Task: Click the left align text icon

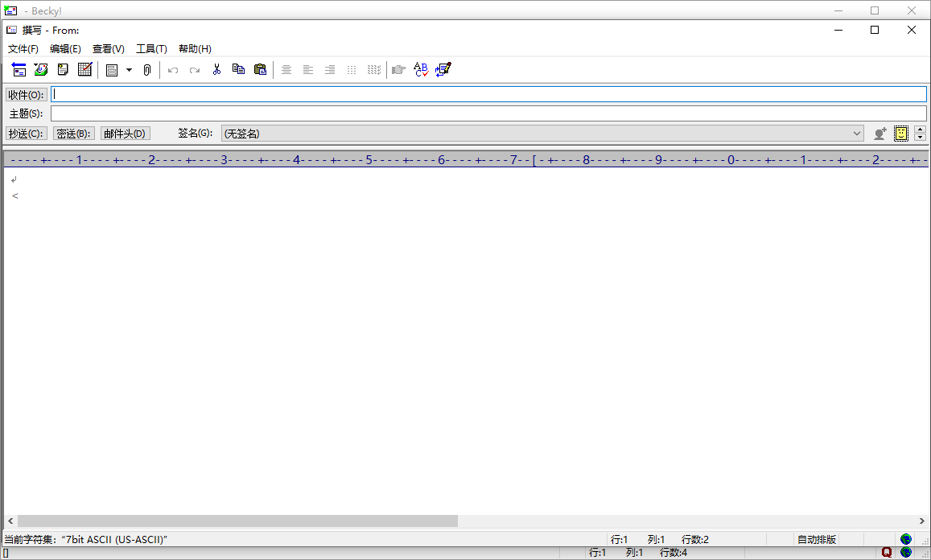Action: coord(308,70)
